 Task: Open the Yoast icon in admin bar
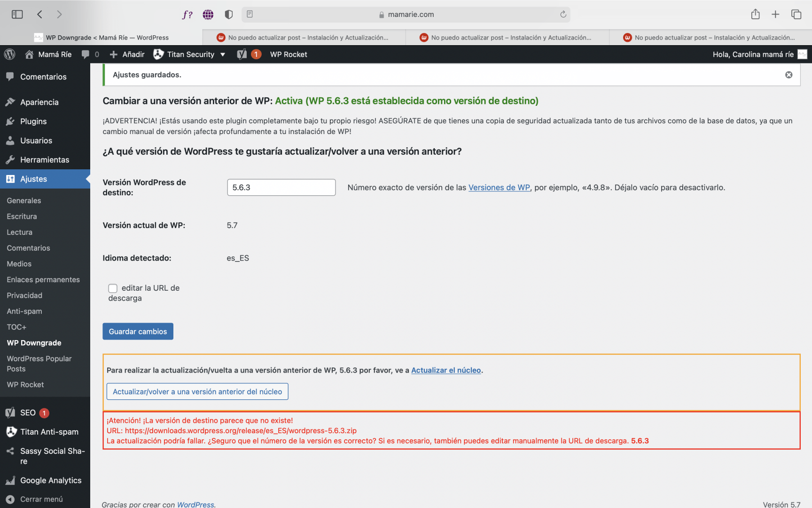coord(249,55)
